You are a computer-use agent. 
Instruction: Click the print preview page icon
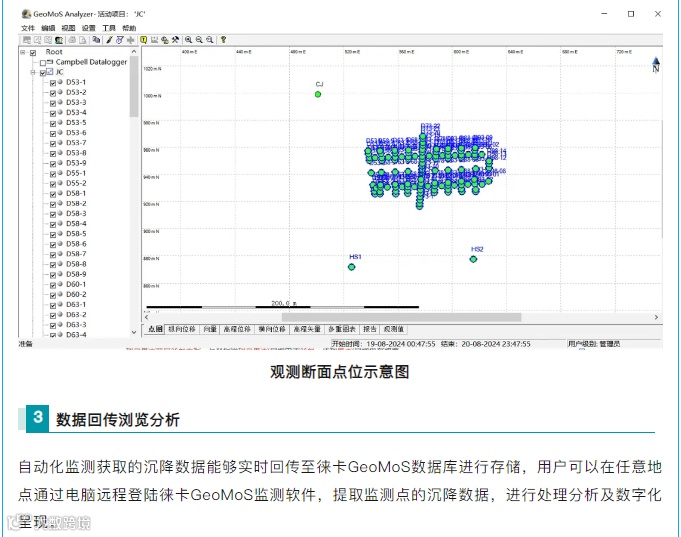coord(83,40)
